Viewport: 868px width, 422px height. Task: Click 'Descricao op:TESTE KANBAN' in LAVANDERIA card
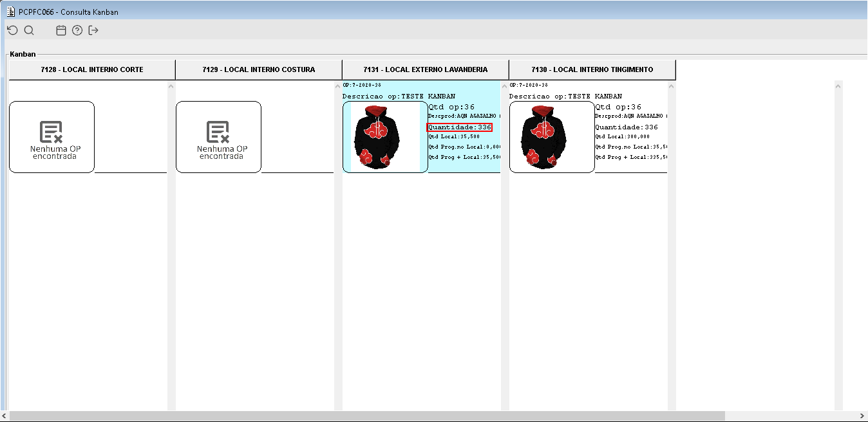[x=399, y=96]
